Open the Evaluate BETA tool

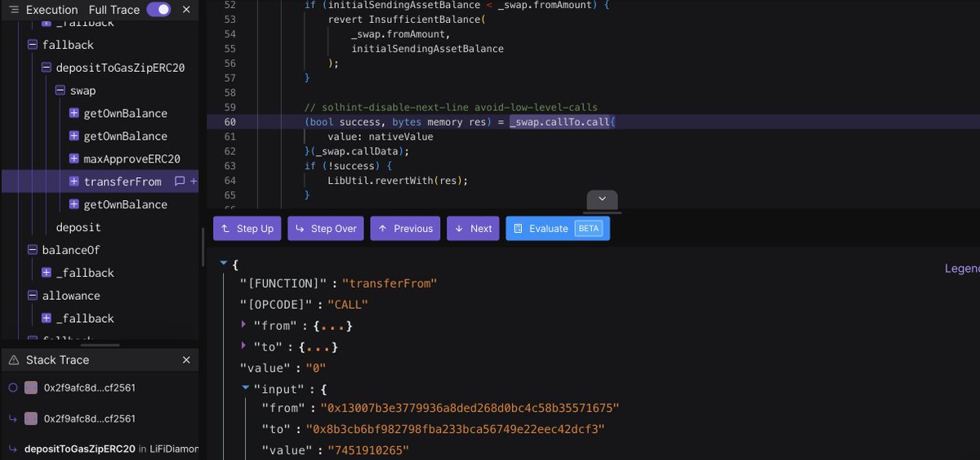pyautogui.click(x=558, y=229)
